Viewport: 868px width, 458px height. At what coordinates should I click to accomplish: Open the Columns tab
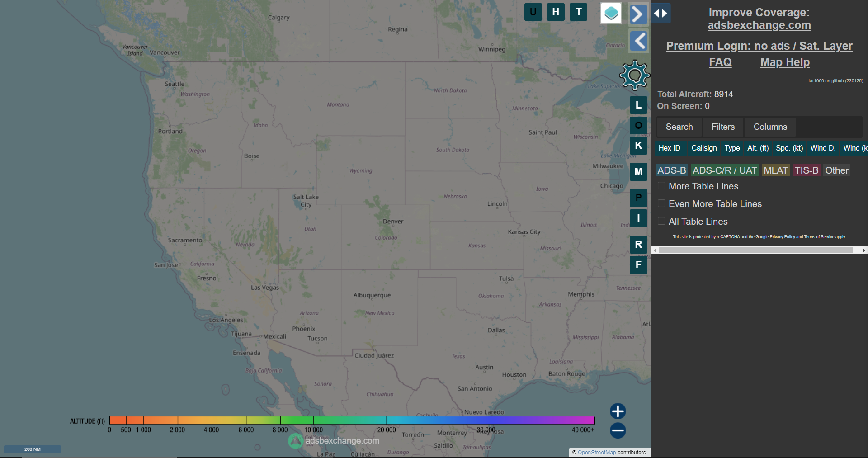[770, 127]
